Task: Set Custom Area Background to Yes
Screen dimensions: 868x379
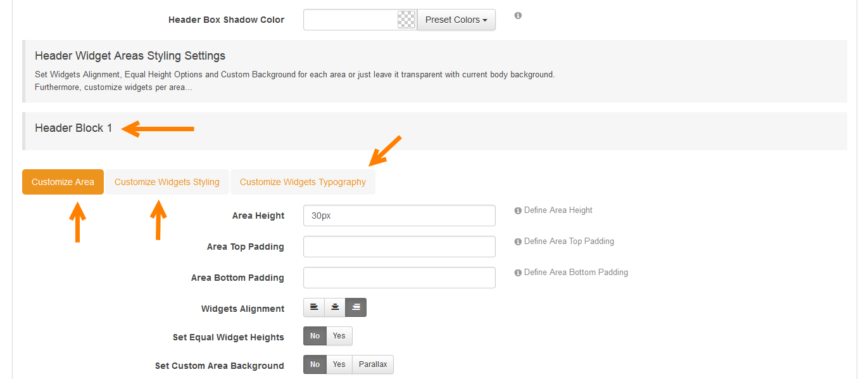Action: 339,364
